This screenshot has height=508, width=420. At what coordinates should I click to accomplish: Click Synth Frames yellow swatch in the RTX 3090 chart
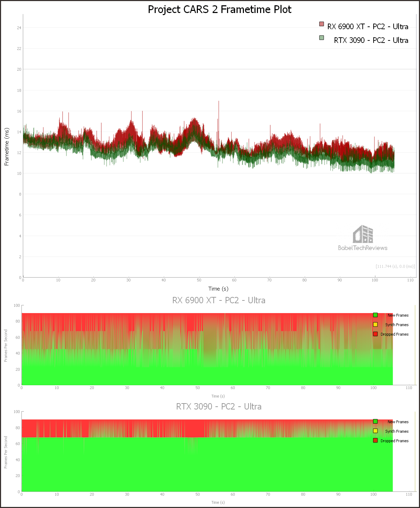coord(375,431)
